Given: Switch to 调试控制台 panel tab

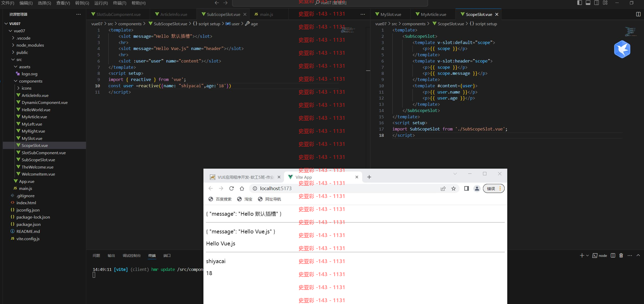Looking at the screenshot, I should (132, 256).
